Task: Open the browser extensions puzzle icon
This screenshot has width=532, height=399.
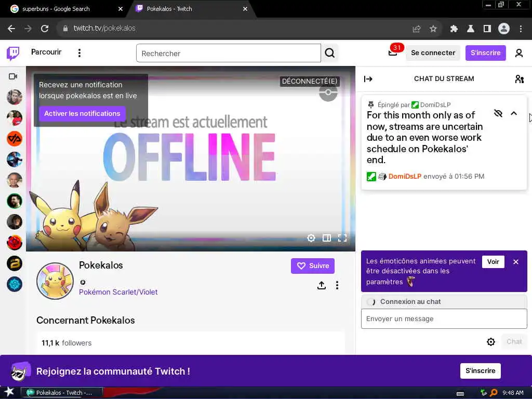Action: tap(454, 29)
